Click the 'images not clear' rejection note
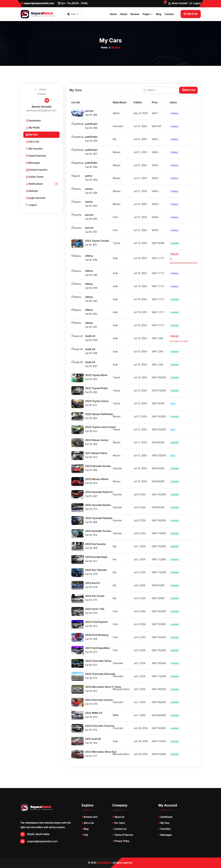The width and height of the screenshot is (221, 868). (180, 341)
